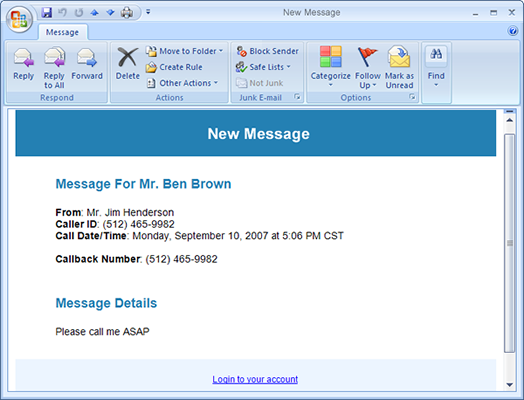This screenshot has width=524, height=400.
Task: Click the Print icon in quick access toolbar
Action: 127,13
